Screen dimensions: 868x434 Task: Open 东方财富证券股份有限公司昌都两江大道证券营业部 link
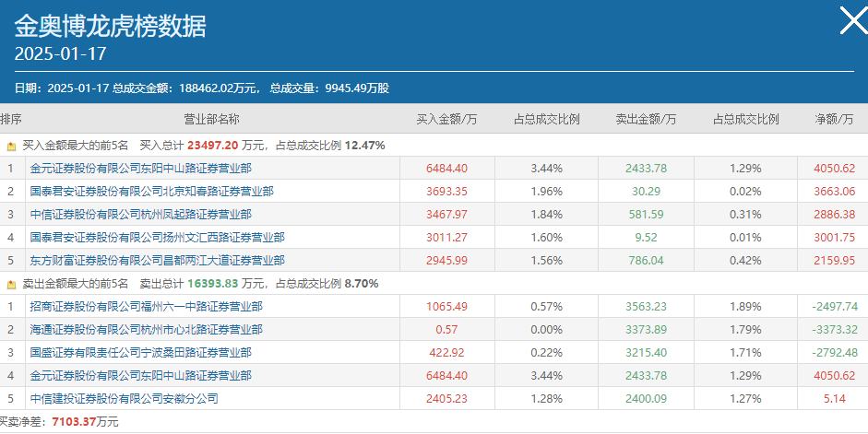[157, 261]
